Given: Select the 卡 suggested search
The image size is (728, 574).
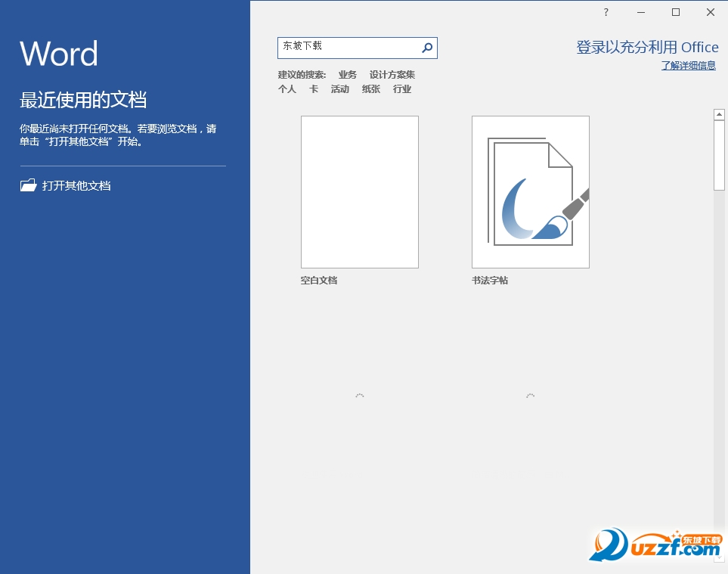Looking at the screenshot, I should 314,89.
